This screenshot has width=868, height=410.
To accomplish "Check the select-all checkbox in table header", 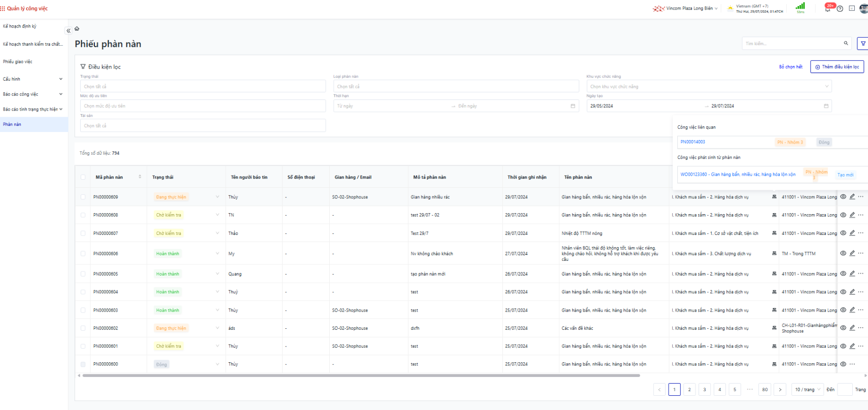I will (x=83, y=177).
